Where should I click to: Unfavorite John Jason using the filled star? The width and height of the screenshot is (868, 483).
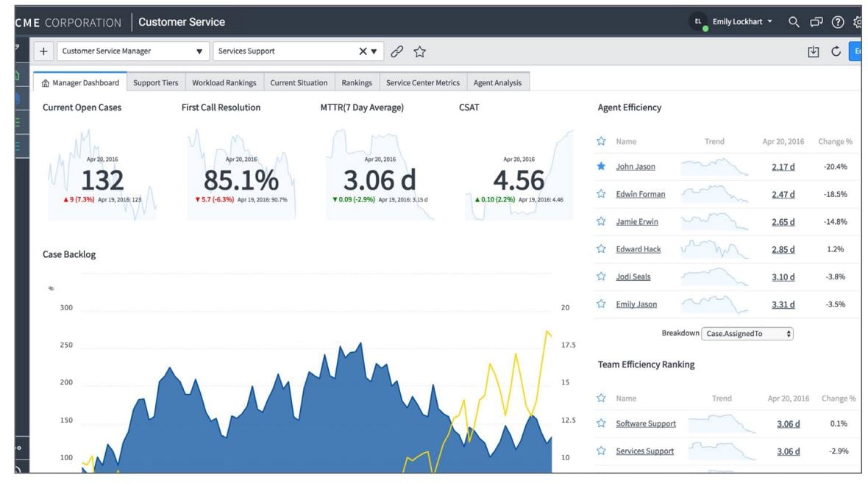[x=601, y=167]
